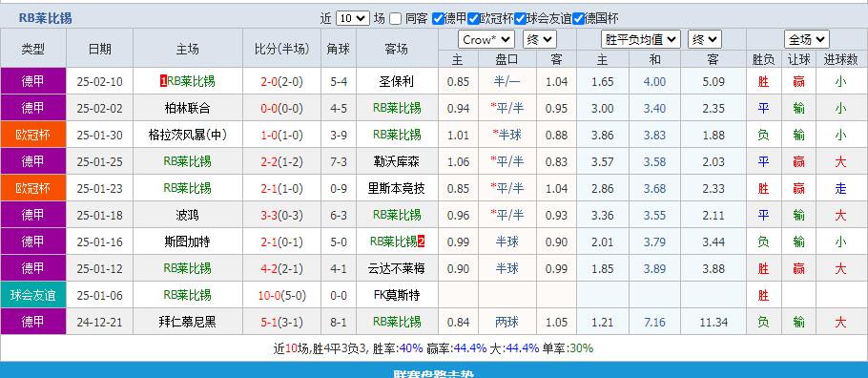Open the Crow* bookmaker dropdown
This screenshot has width=868, height=378.
[486, 40]
